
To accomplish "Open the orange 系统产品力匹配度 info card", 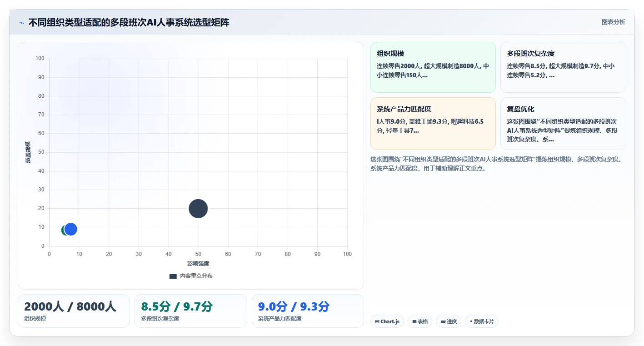I will [433, 124].
